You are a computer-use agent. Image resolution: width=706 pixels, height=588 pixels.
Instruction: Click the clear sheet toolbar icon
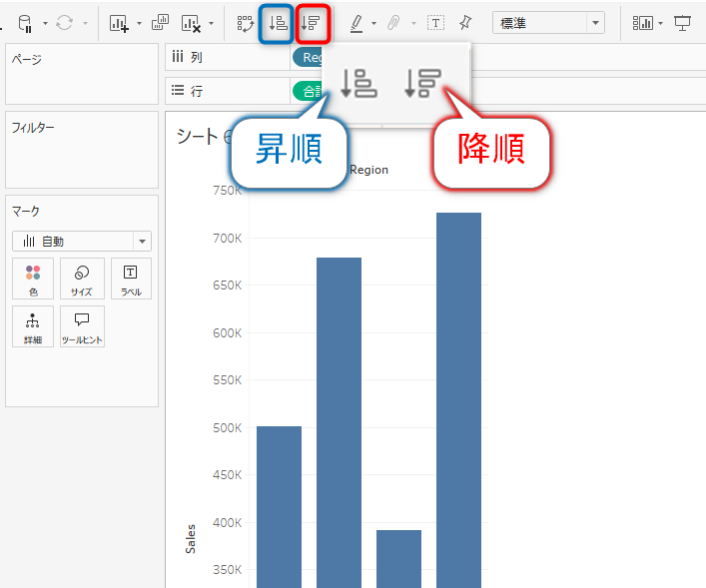point(192,23)
